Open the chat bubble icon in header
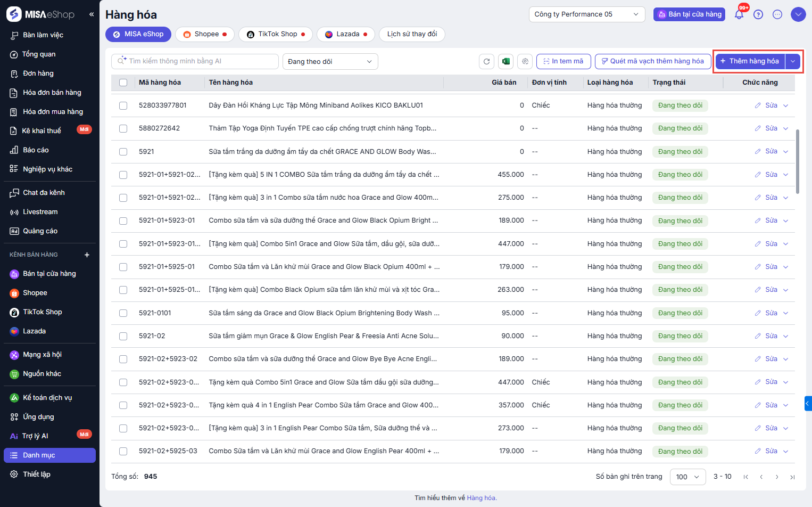 click(777, 14)
